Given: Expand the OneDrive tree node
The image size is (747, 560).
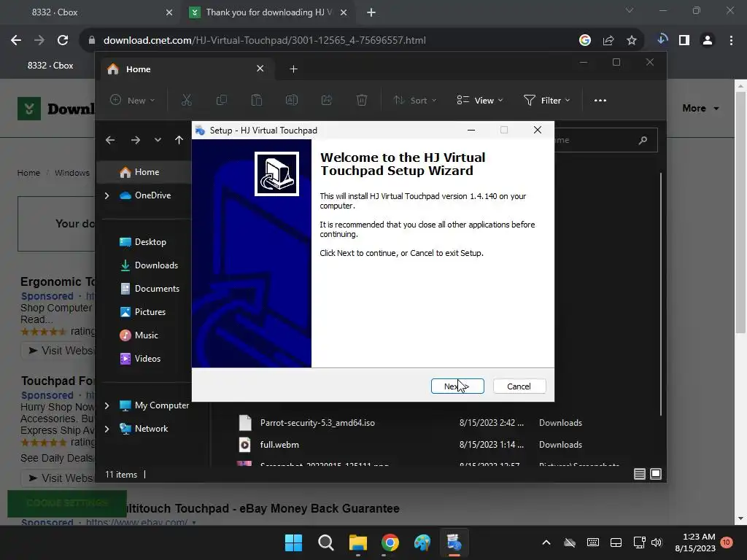Looking at the screenshot, I should 107,195.
